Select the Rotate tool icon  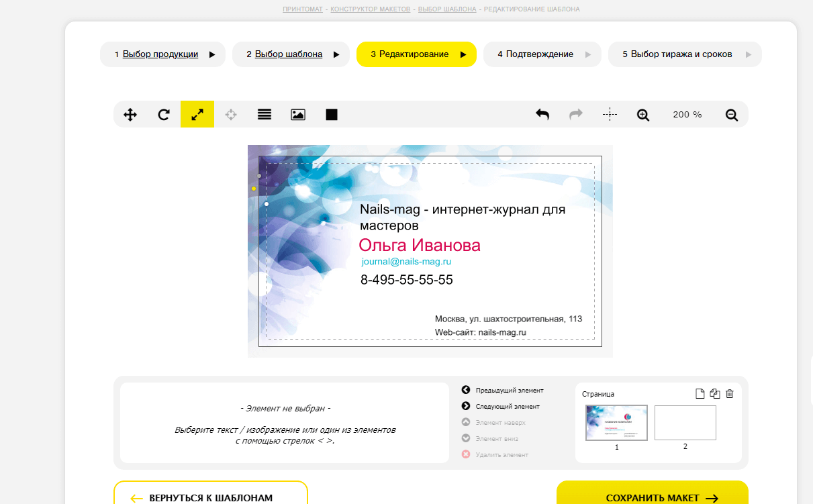coord(164,115)
